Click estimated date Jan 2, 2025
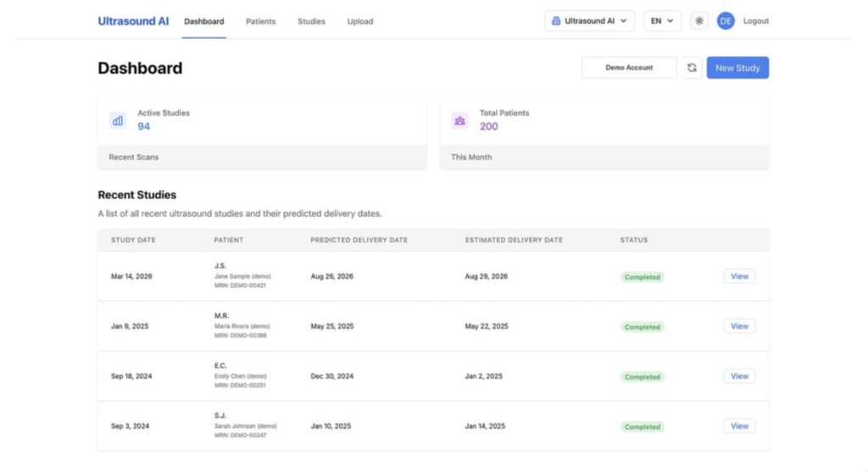The width and height of the screenshot is (868, 472). 484,375
